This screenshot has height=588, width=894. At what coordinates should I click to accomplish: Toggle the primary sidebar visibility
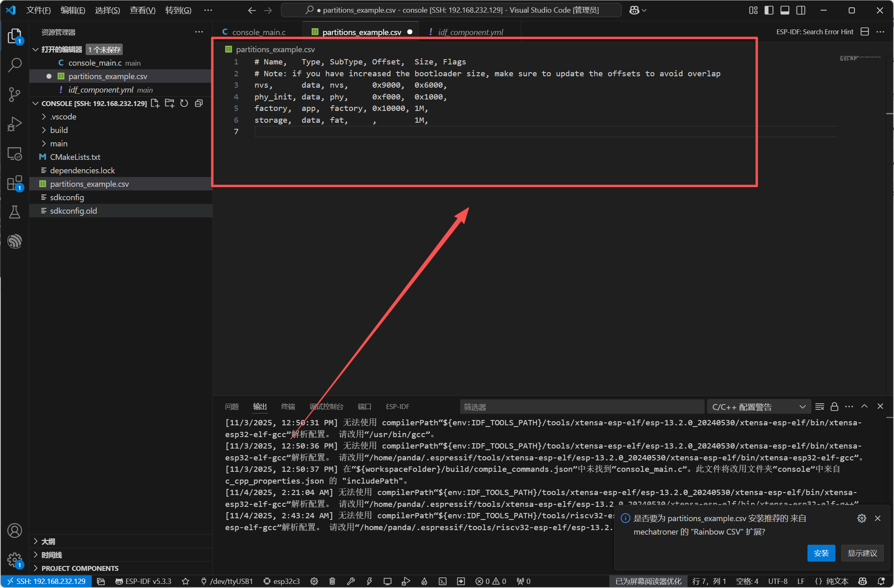(x=769, y=10)
